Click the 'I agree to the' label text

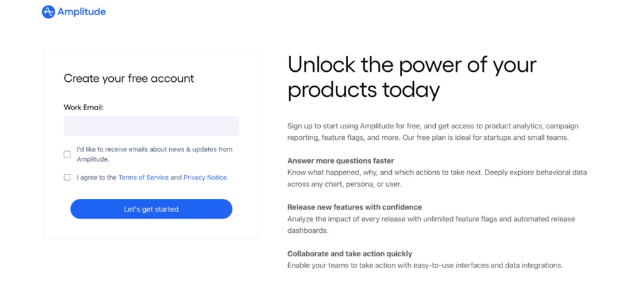[x=96, y=178]
